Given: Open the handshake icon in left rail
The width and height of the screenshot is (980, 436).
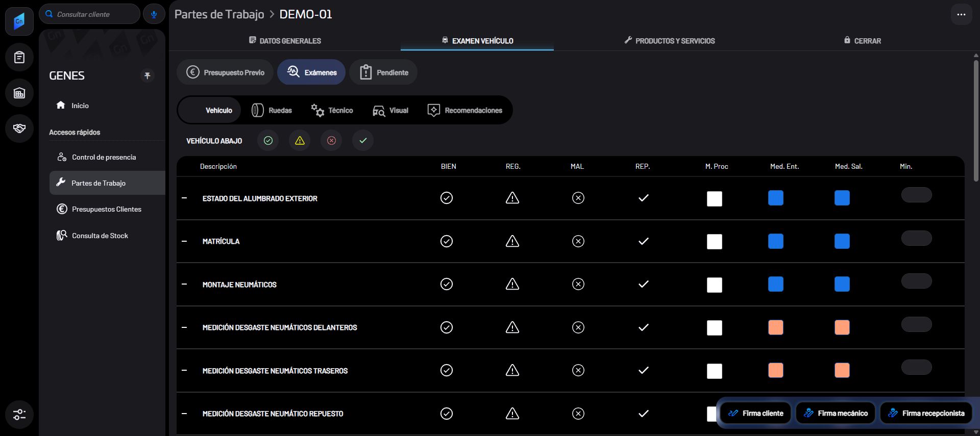Looking at the screenshot, I should coord(19,128).
